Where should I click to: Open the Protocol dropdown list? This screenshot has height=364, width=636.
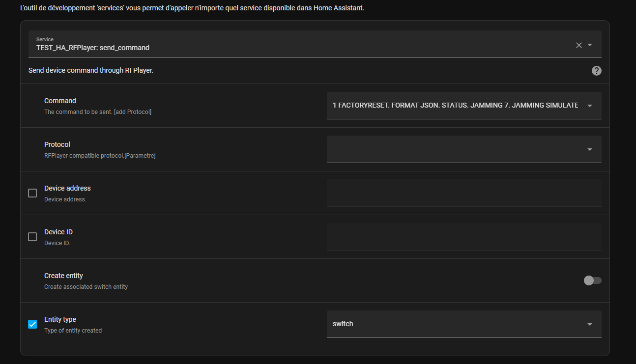click(x=464, y=149)
